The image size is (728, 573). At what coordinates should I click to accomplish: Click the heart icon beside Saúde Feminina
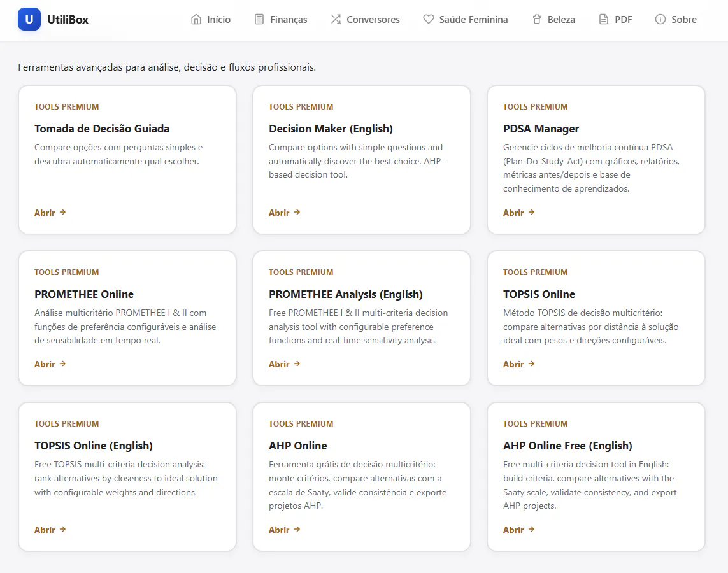point(429,20)
